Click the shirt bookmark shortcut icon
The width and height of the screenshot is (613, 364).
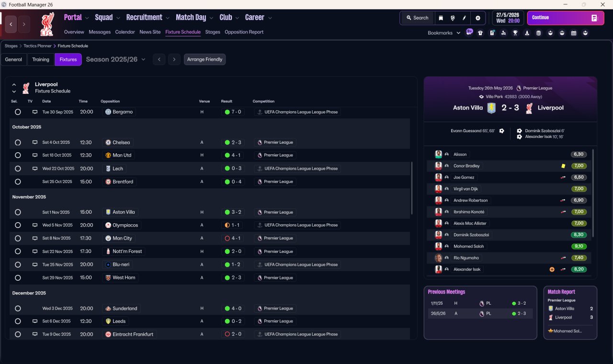point(480,33)
